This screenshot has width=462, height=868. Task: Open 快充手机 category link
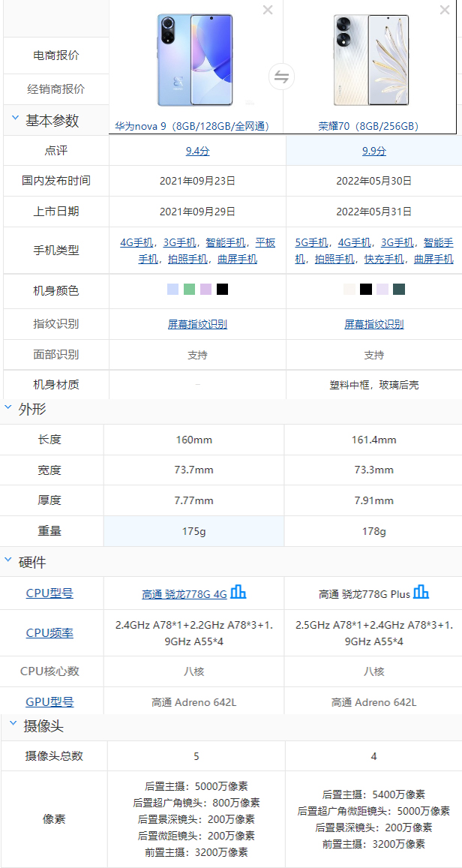pyautogui.click(x=385, y=259)
